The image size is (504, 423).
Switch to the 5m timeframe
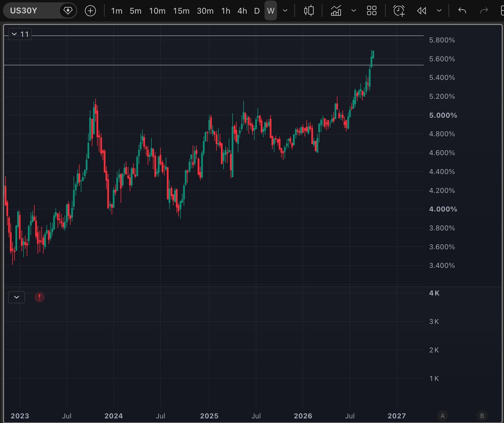[135, 11]
